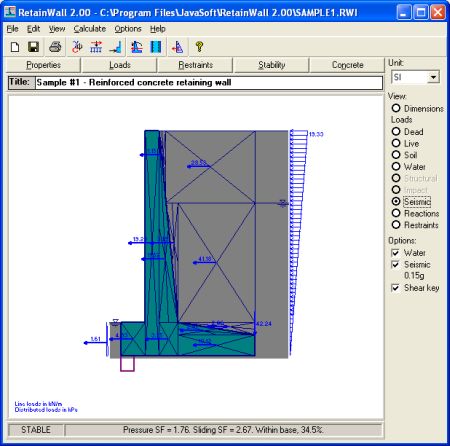Viewport: 450px width, 446px height.
Task: Open wall properties via toolbar icon
Action: pos(77,47)
